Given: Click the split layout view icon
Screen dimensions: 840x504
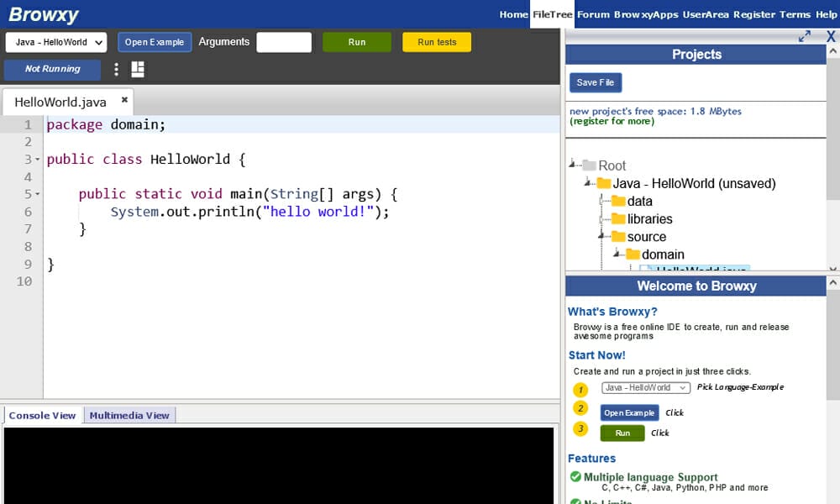Looking at the screenshot, I should pos(137,69).
